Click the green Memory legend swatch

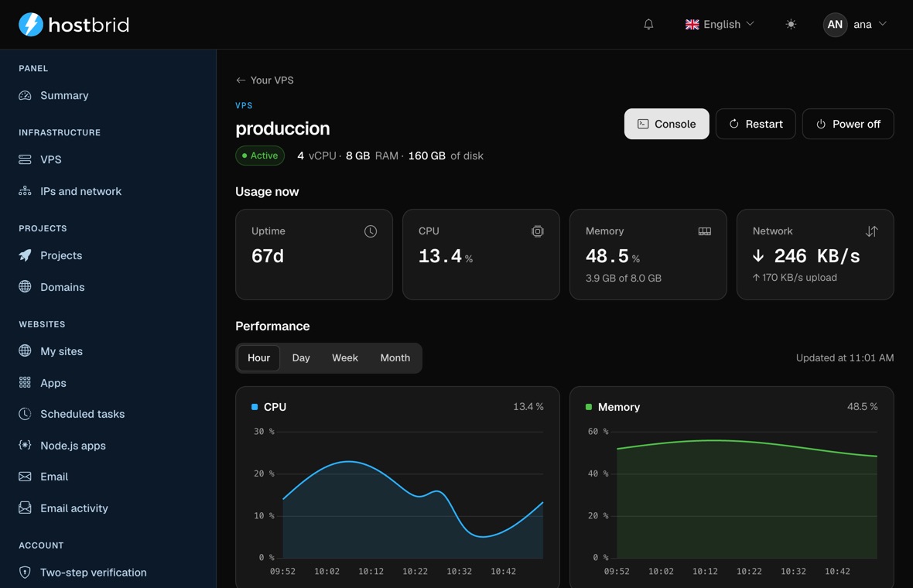(x=589, y=407)
